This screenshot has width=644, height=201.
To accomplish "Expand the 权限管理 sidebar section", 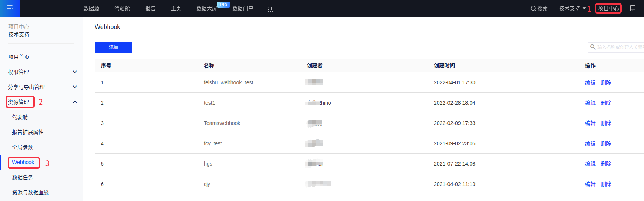I will pos(75,72).
